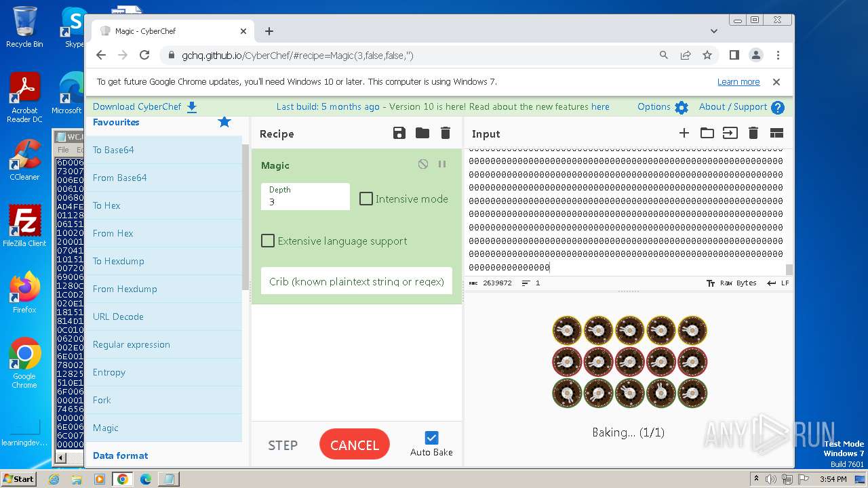Expand the Data format category

[x=163, y=455]
